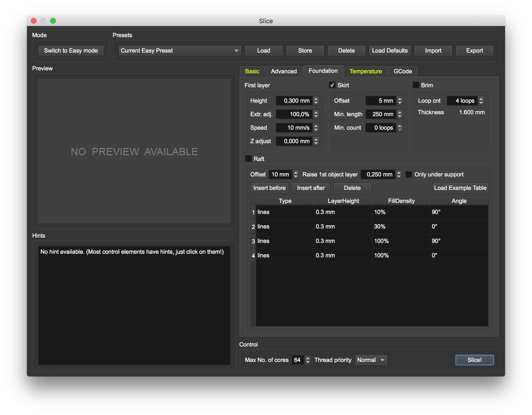The image size is (532, 415).
Task: Click row 3 Angle cell 90°
Action: click(459, 241)
